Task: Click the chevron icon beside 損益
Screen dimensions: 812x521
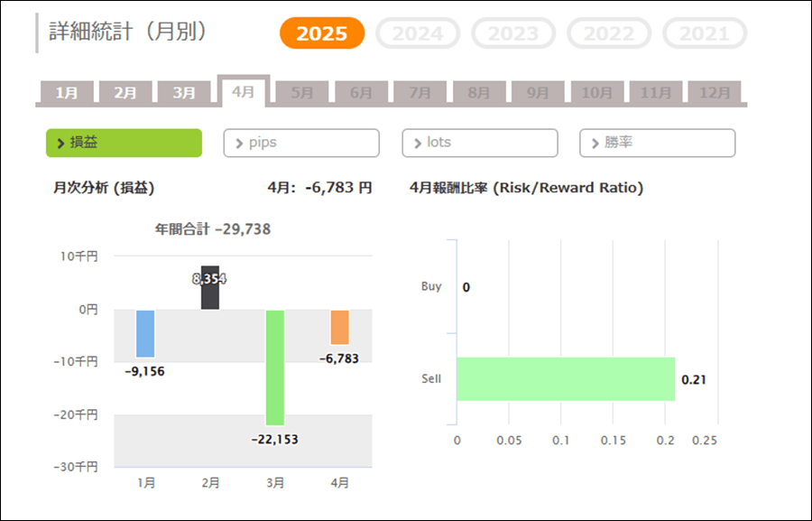Action: pos(60,144)
